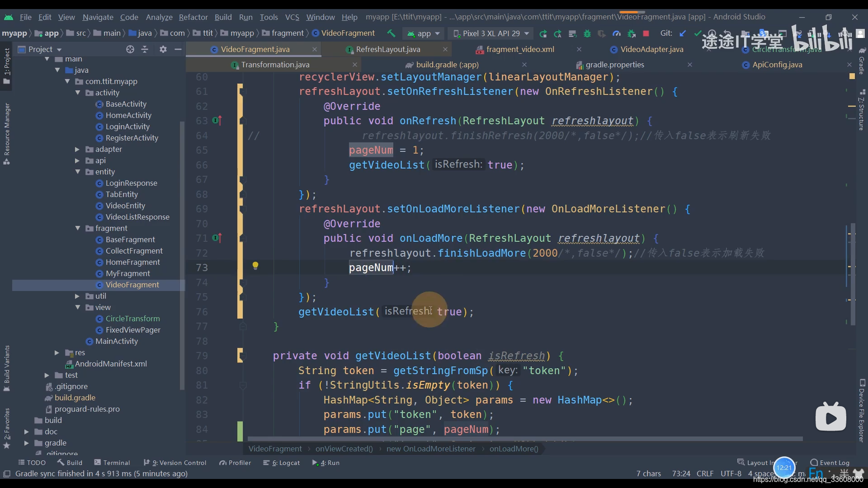Click Rerun app icon in toolbar
This screenshot has width=868, height=488.
click(x=543, y=33)
